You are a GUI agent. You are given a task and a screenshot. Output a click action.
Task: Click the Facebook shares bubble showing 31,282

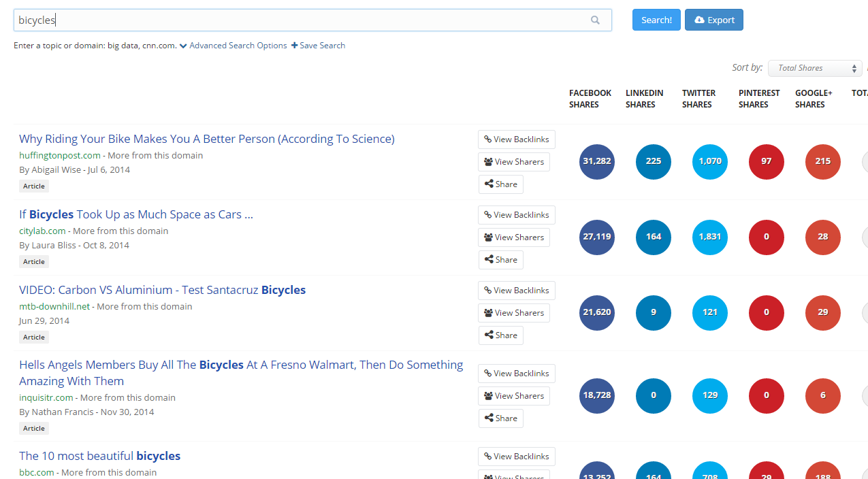click(x=597, y=161)
